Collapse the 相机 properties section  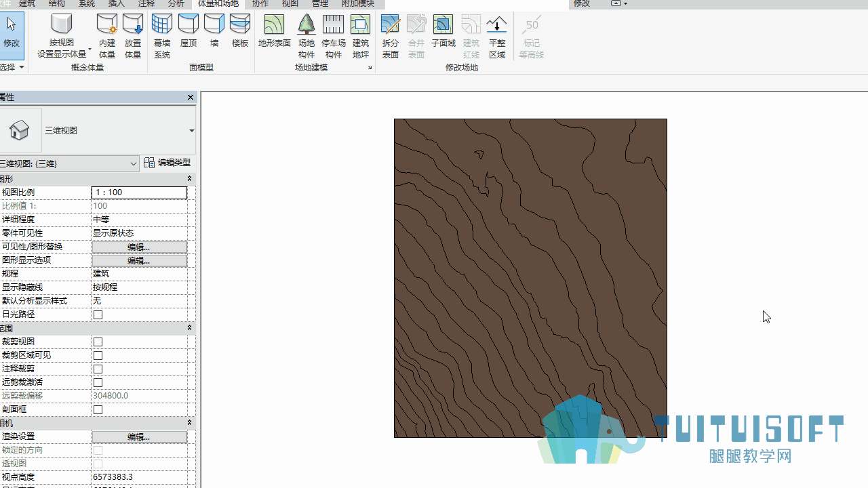(189, 423)
